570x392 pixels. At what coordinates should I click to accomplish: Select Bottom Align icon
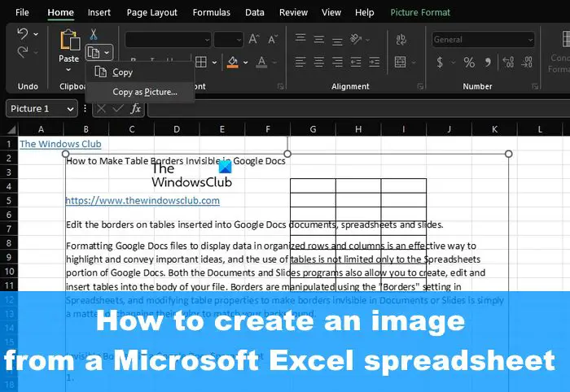pos(337,40)
